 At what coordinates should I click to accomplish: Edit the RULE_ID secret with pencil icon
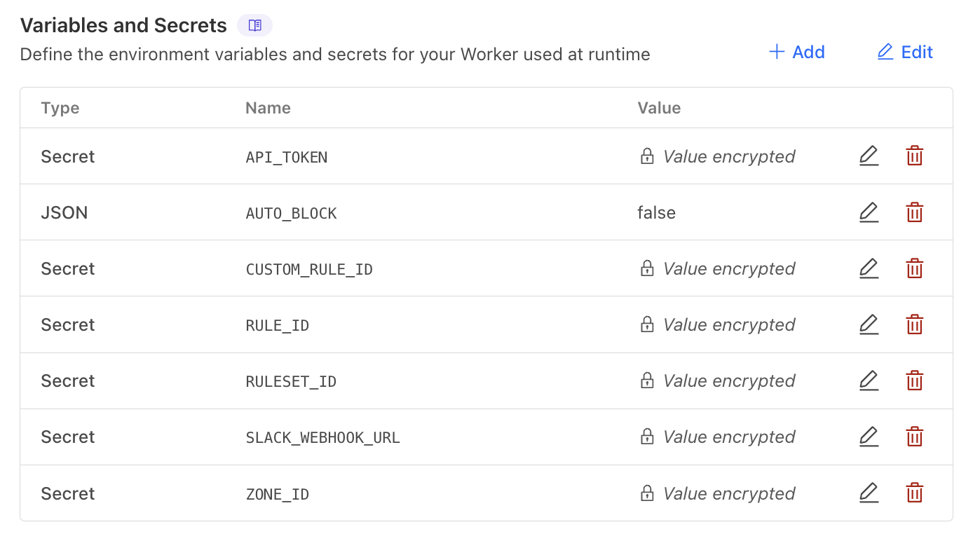click(x=869, y=324)
